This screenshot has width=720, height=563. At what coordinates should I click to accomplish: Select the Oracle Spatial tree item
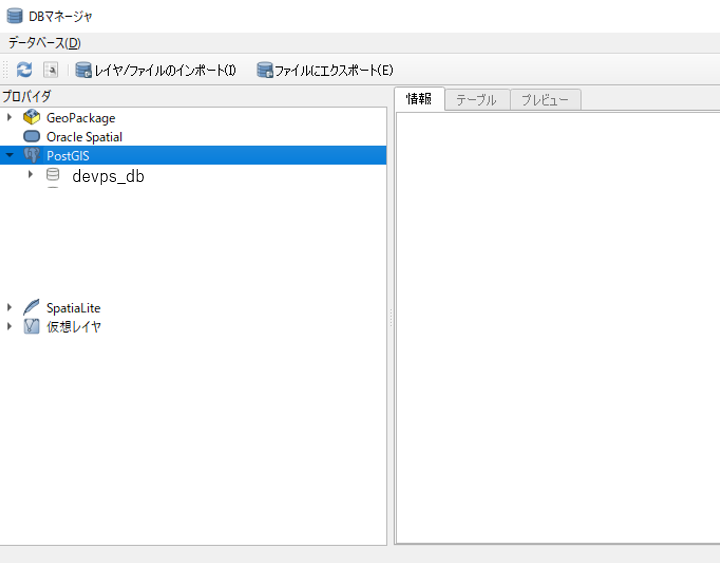click(x=84, y=137)
